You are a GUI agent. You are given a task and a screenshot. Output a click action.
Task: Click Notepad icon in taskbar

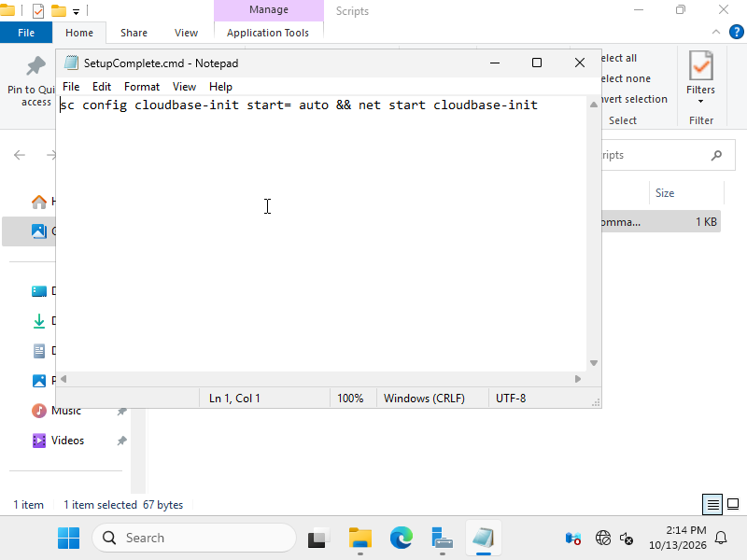point(483,539)
